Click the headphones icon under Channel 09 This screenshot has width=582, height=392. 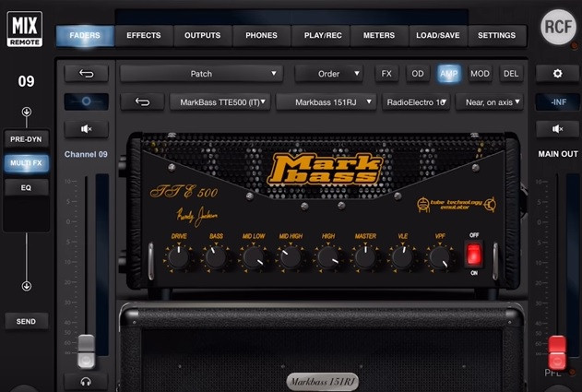pyautogui.click(x=87, y=381)
